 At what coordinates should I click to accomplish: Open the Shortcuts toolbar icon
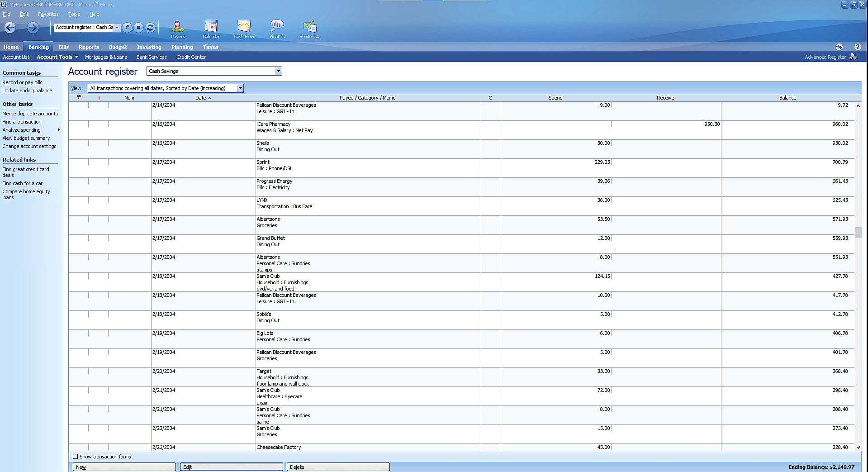click(x=310, y=29)
